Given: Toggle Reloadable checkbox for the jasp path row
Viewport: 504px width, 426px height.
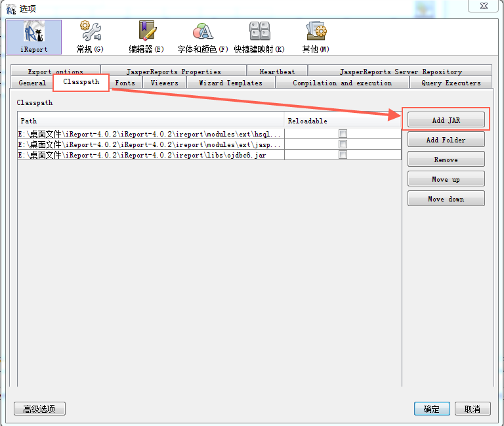Looking at the screenshot, I should point(343,144).
